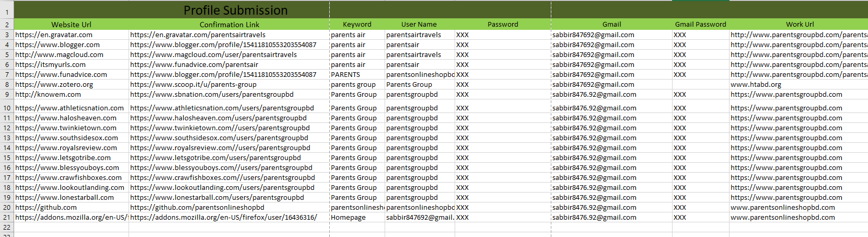The width and height of the screenshot is (868, 237).
Task: Open the https://en.gravatar.com website link
Action: (54, 35)
